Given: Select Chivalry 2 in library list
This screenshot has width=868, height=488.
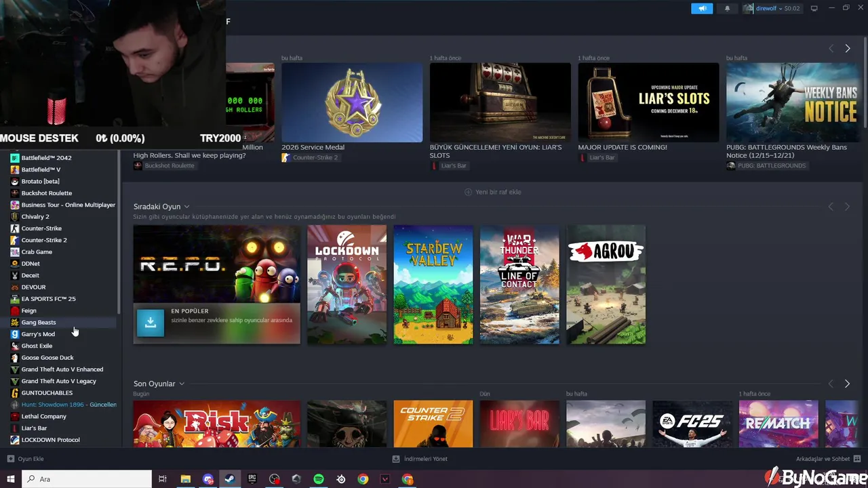Looking at the screenshot, I should pyautogui.click(x=35, y=216).
